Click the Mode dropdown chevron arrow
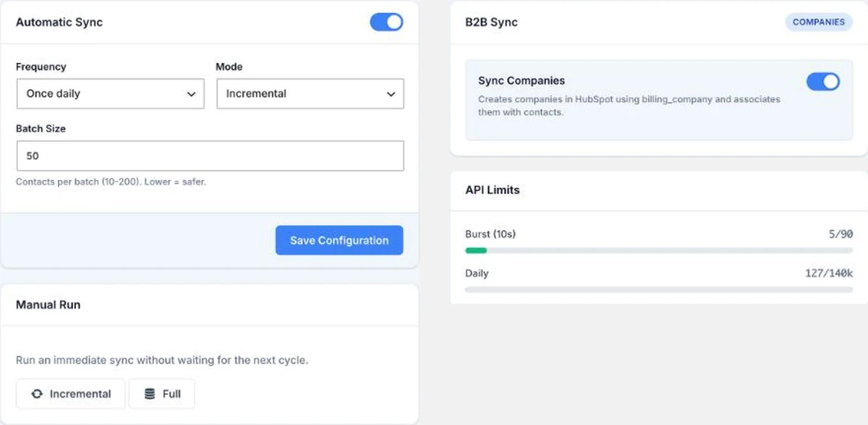This screenshot has height=425, width=868. pos(391,95)
